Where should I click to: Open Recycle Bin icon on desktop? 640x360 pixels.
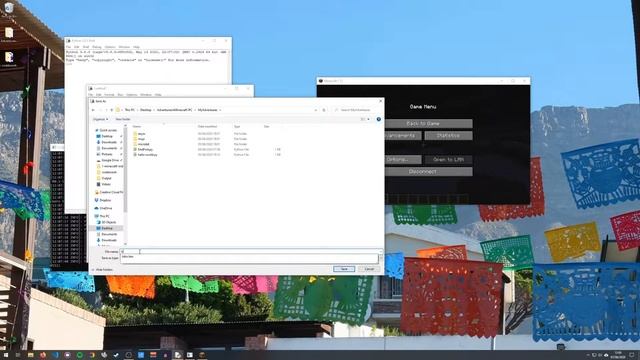[9, 8]
